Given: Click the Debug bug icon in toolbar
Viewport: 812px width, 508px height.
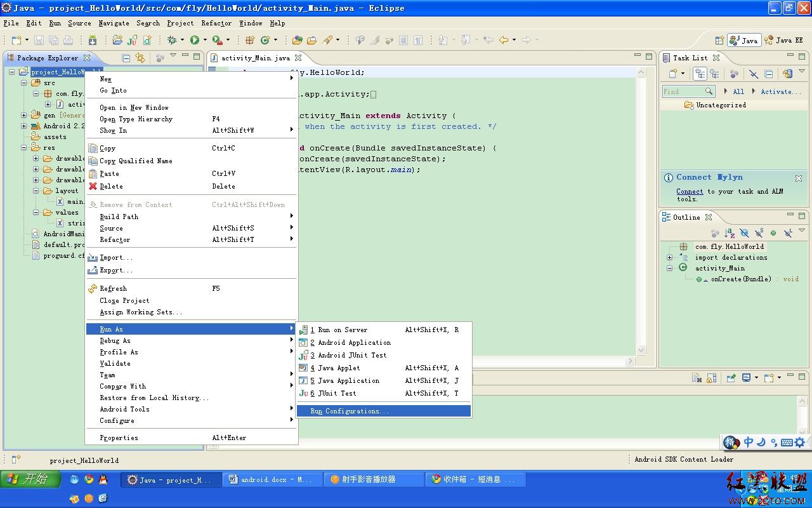Looking at the screenshot, I should [172, 40].
